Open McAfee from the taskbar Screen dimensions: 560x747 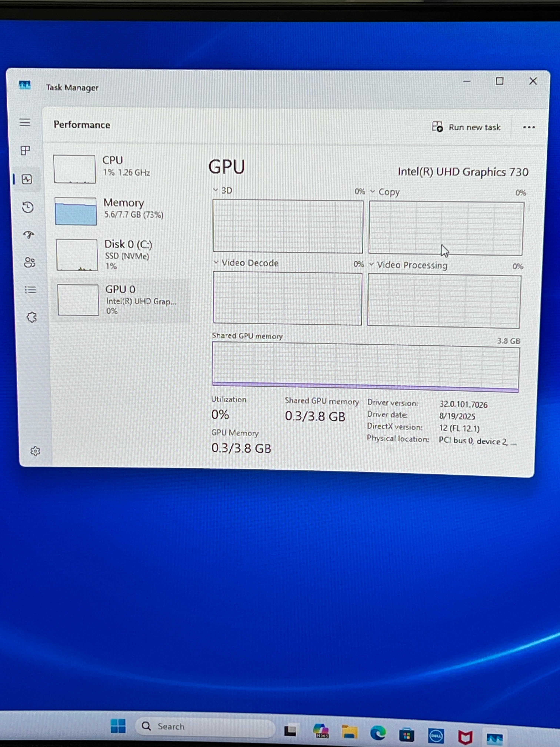click(x=465, y=737)
